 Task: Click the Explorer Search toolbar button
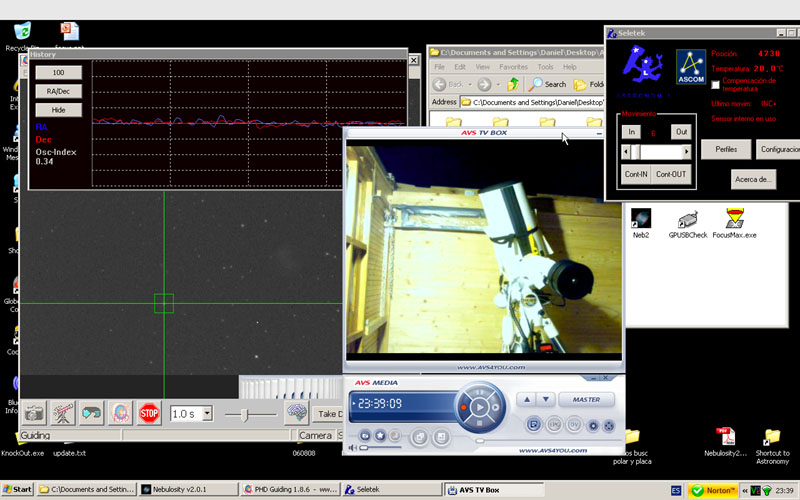pyautogui.click(x=548, y=85)
